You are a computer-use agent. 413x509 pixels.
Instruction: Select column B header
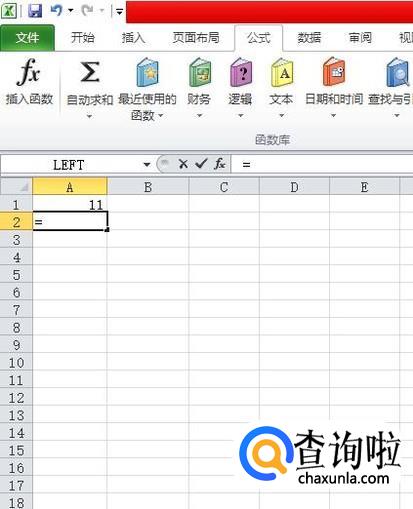coord(148,187)
